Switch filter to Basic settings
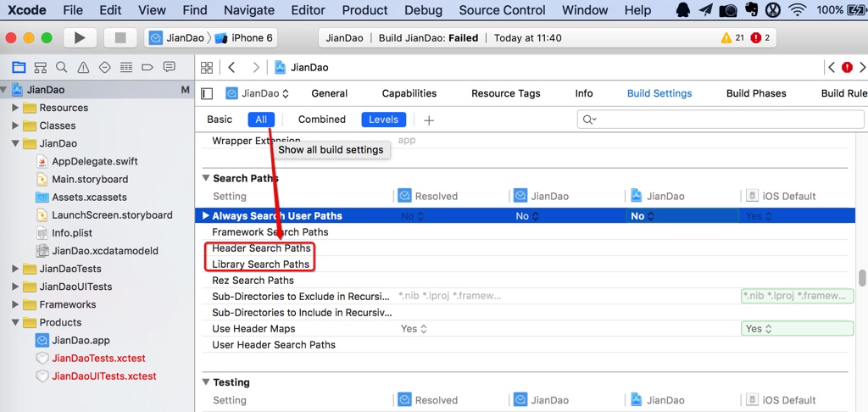Image resolution: width=868 pixels, height=412 pixels. pyautogui.click(x=220, y=120)
